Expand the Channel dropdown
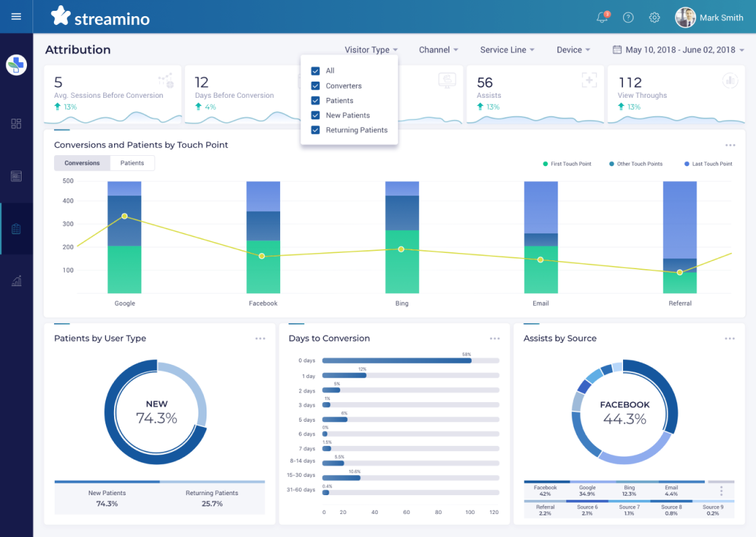The width and height of the screenshot is (756, 537). [438, 50]
